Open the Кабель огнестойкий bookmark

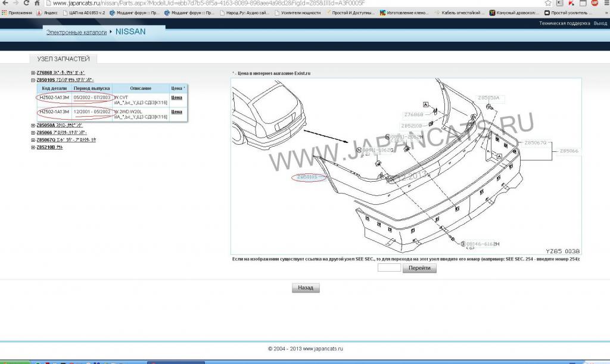click(459, 13)
